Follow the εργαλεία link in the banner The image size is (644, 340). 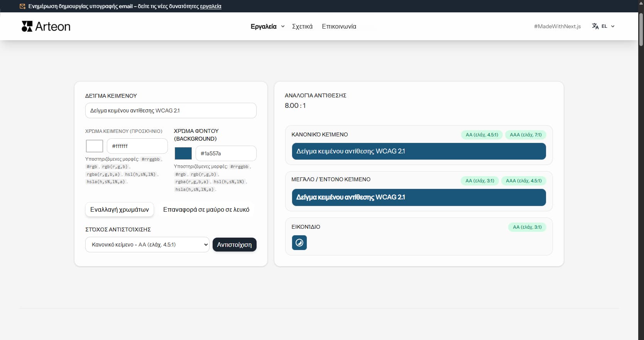tap(210, 6)
